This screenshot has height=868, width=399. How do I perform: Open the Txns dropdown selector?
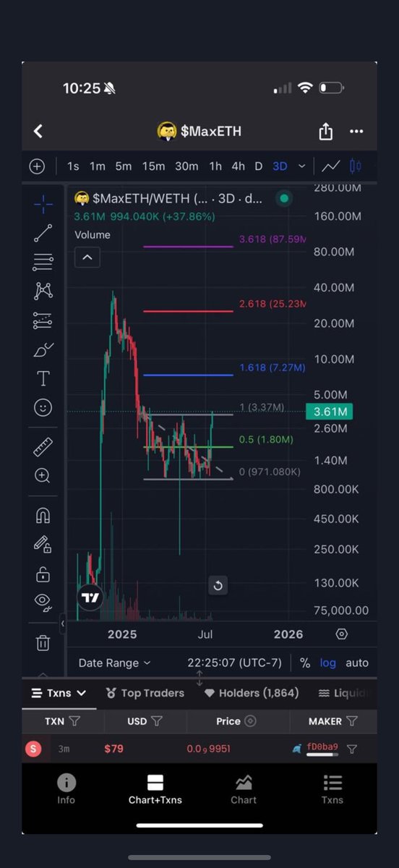[x=59, y=693]
